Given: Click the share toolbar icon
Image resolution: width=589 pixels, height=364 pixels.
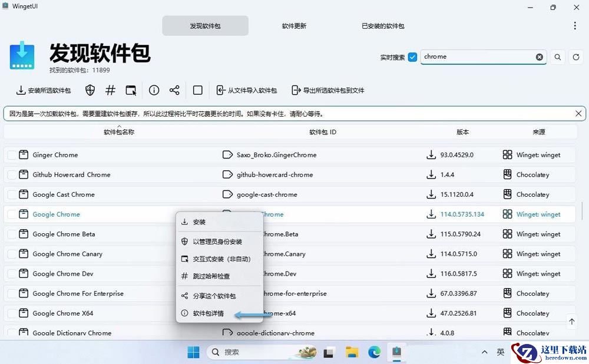Looking at the screenshot, I should point(174,90).
